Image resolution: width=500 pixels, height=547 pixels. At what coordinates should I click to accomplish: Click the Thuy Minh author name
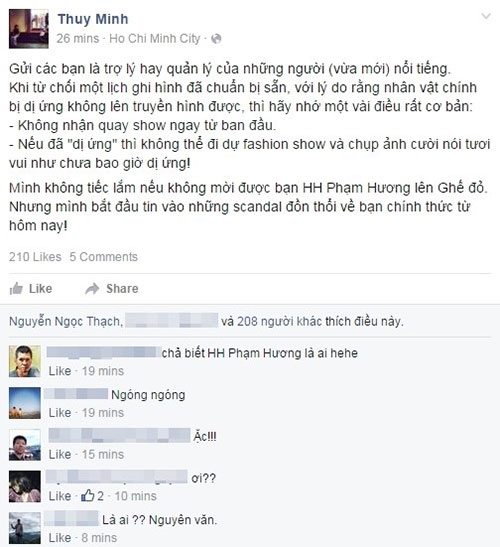click(x=93, y=19)
